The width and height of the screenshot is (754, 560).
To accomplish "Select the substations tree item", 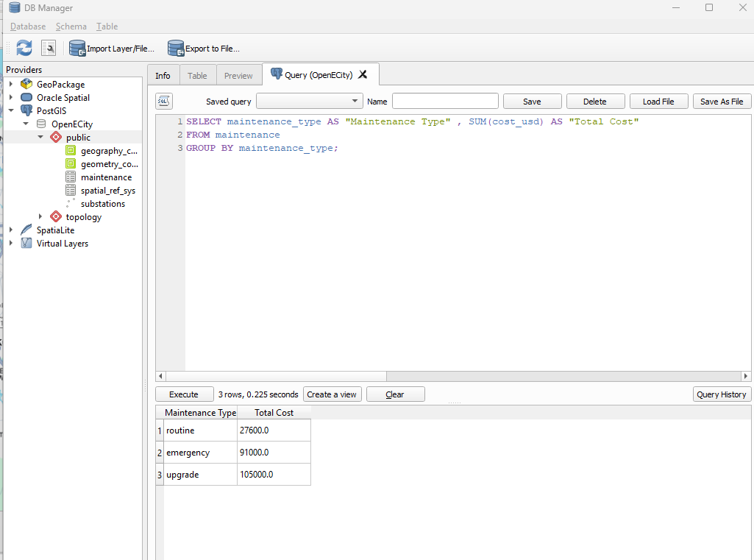I will [103, 204].
